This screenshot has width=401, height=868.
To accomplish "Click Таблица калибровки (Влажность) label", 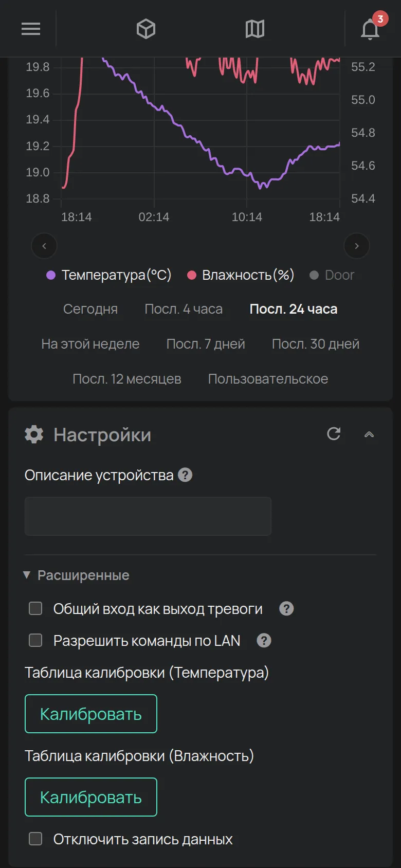I will (139, 756).
